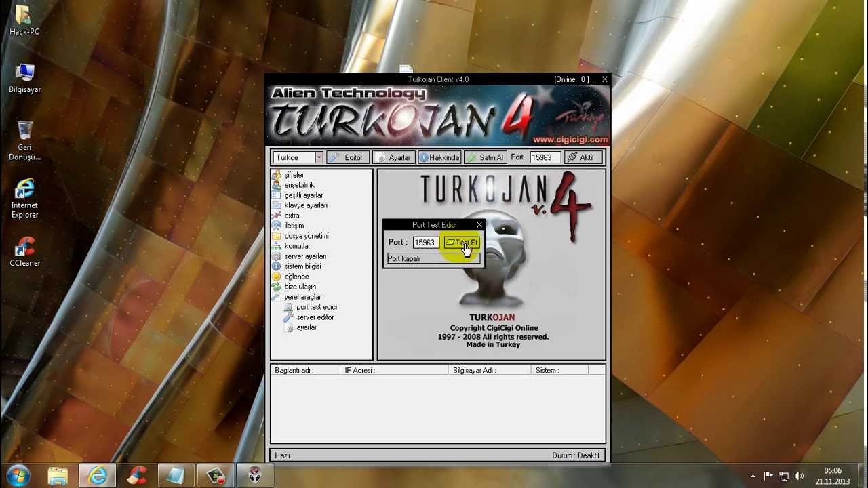The image size is (868, 488).
Task: Show hidden system tray icons
Action: coord(753,476)
